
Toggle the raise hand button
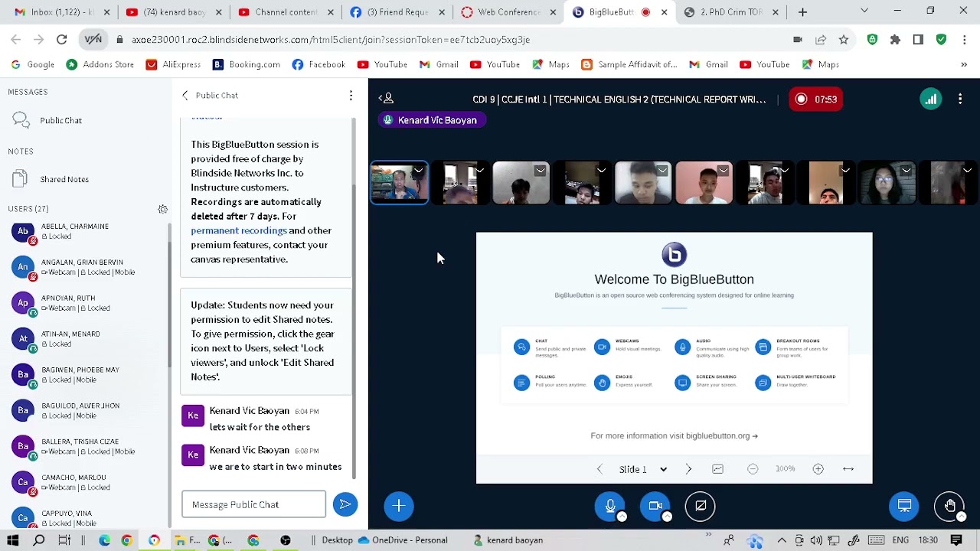click(x=950, y=506)
